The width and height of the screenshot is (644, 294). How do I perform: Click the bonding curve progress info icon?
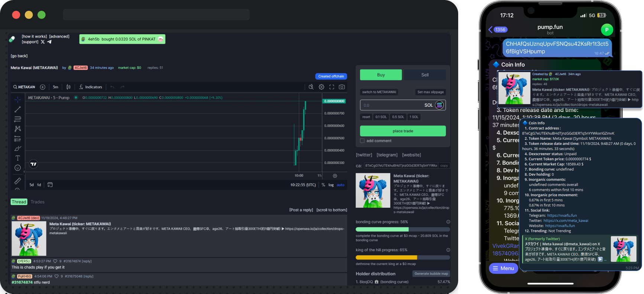click(x=448, y=222)
